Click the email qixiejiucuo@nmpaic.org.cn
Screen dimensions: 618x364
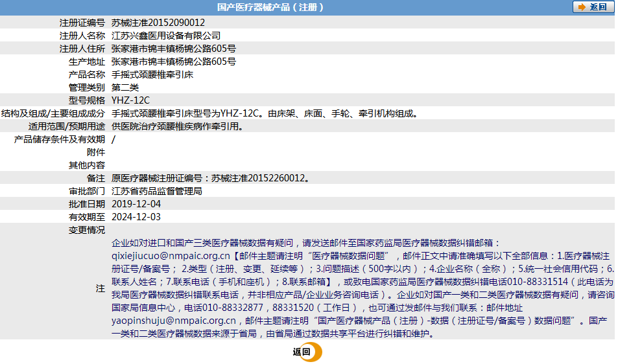point(171,256)
